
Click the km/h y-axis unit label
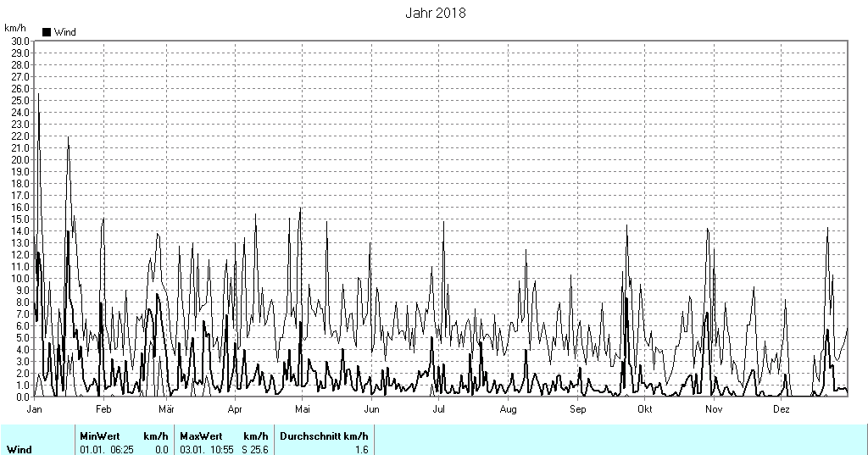15,28
